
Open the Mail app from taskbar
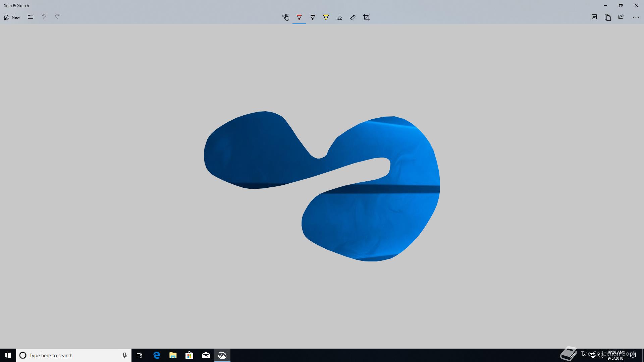206,355
